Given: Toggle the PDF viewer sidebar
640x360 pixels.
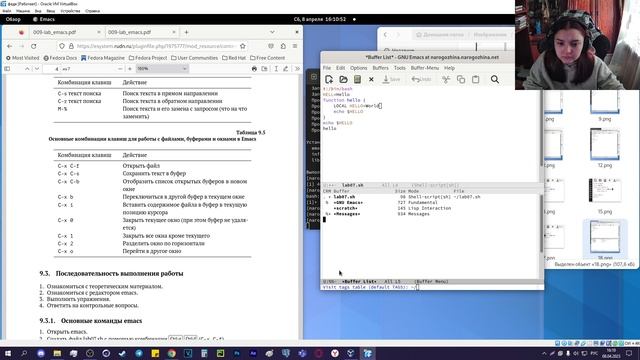Looking at the screenshot, I should tap(7, 69).
